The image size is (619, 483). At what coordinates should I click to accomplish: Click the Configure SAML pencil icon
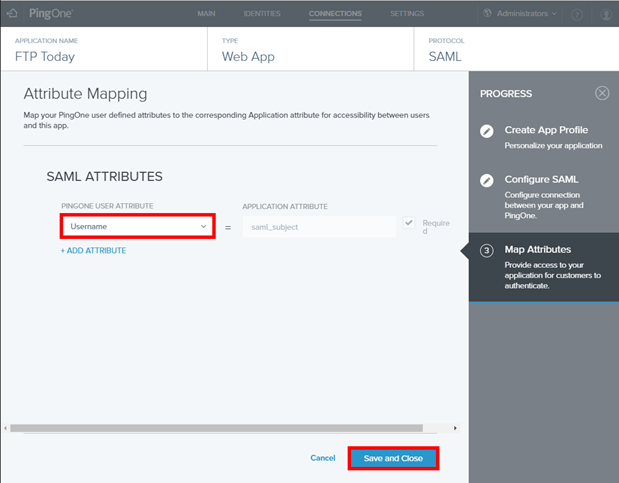pos(487,181)
